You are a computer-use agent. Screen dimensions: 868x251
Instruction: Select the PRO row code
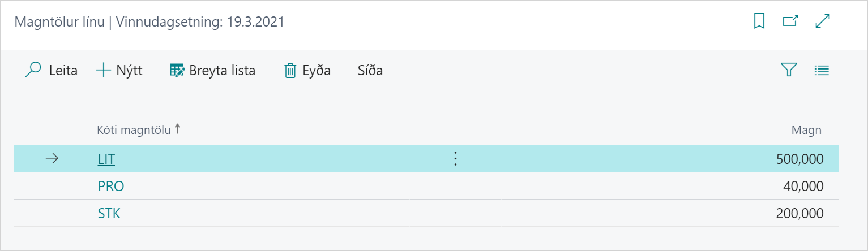[111, 187]
